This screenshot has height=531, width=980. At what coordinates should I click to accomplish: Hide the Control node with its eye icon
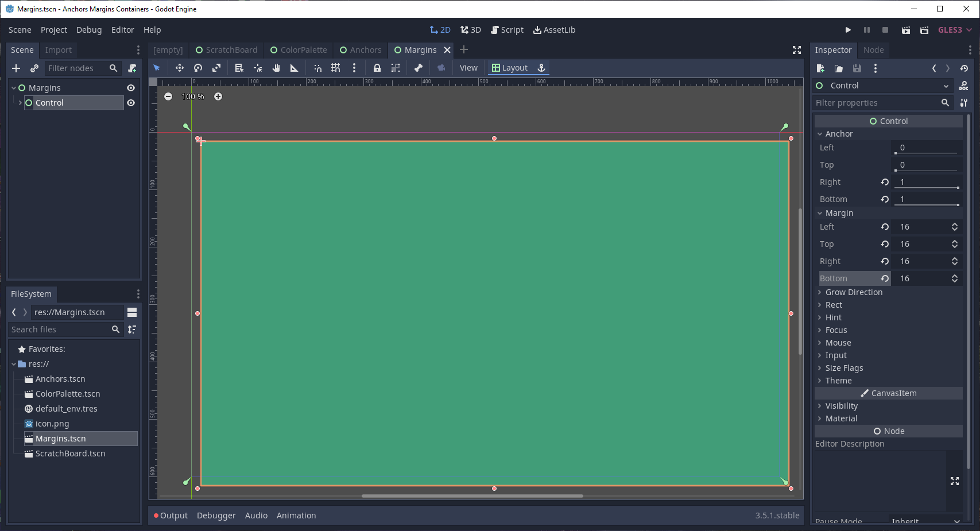pyautogui.click(x=131, y=103)
